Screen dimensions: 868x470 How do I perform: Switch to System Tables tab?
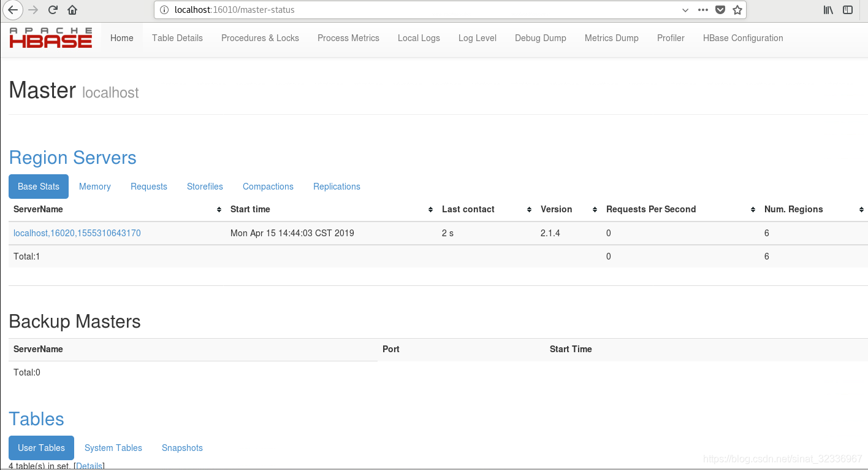coord(113,448)
